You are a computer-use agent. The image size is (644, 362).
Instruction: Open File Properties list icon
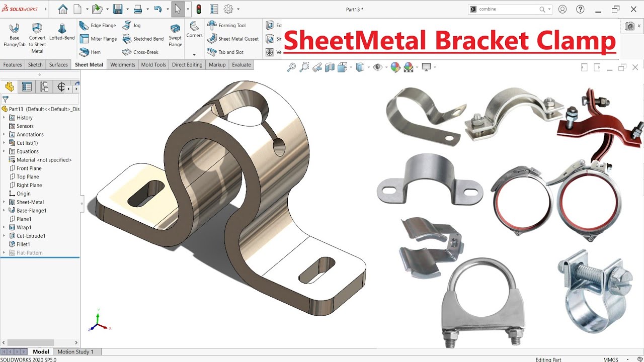(x=214, y=9)
